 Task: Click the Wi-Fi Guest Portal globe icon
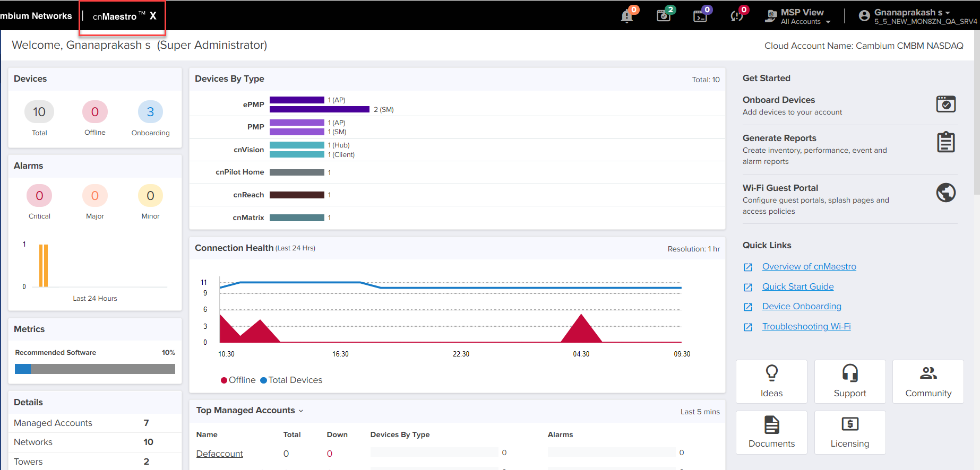pyautogui.click(x=945, y=193)
